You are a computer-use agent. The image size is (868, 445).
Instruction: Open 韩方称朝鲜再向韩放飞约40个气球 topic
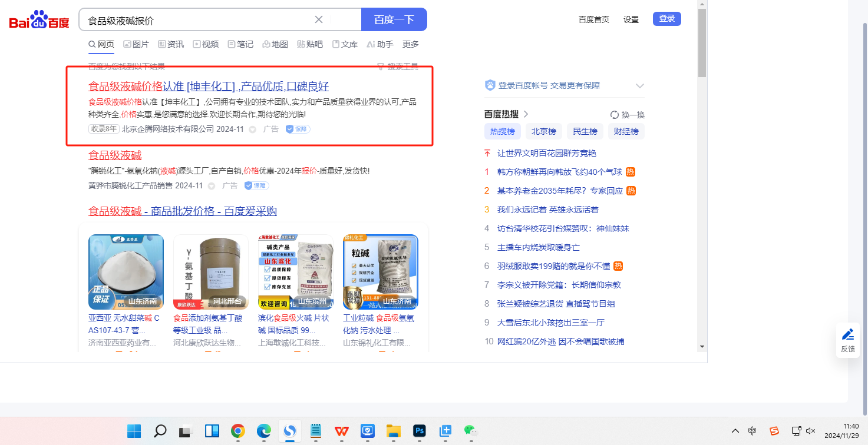[x=560, y=172]
